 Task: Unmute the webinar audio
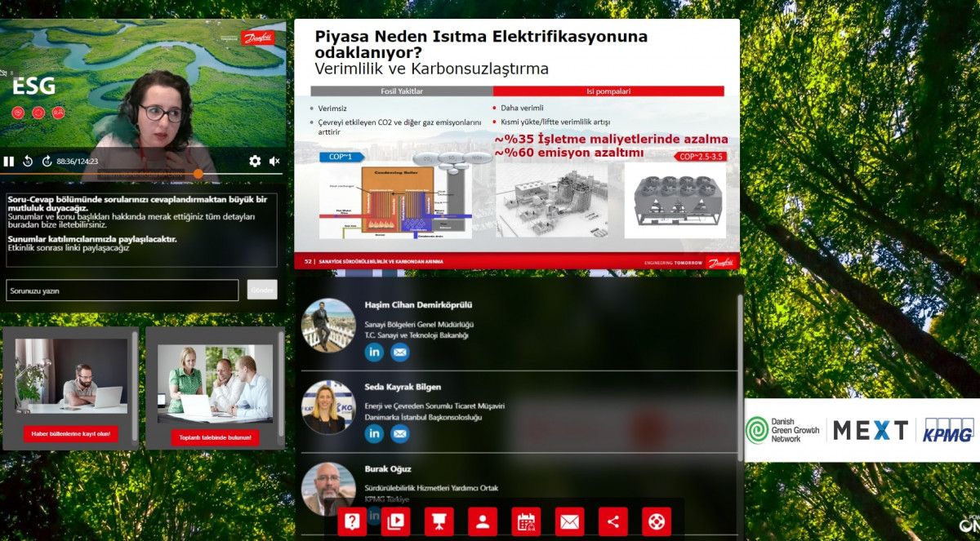tap(275, 162)
